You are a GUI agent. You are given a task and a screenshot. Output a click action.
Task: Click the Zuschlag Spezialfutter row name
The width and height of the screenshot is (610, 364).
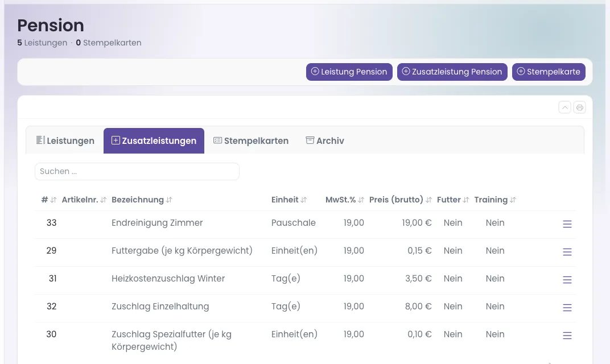coord(172,340)
